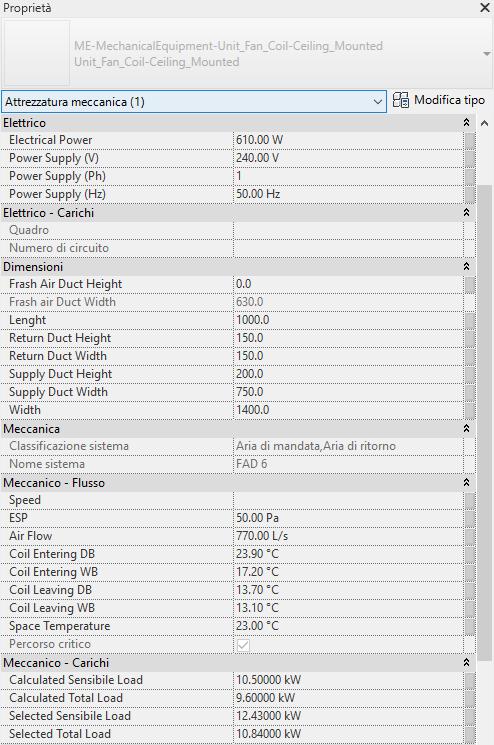This screenshot has width=494, height=745.
Task: Click the scrollbar up arrow
Action: coord(484,124)
